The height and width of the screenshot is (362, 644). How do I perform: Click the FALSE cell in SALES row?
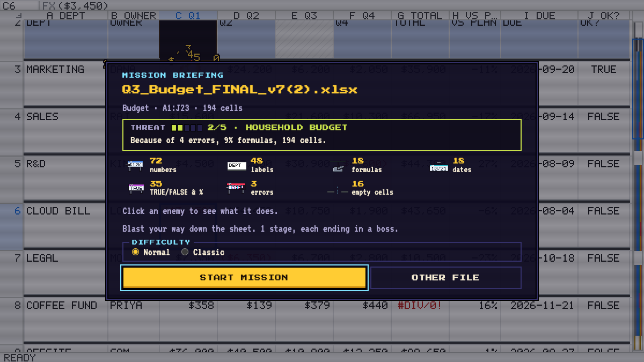[604, 132]
